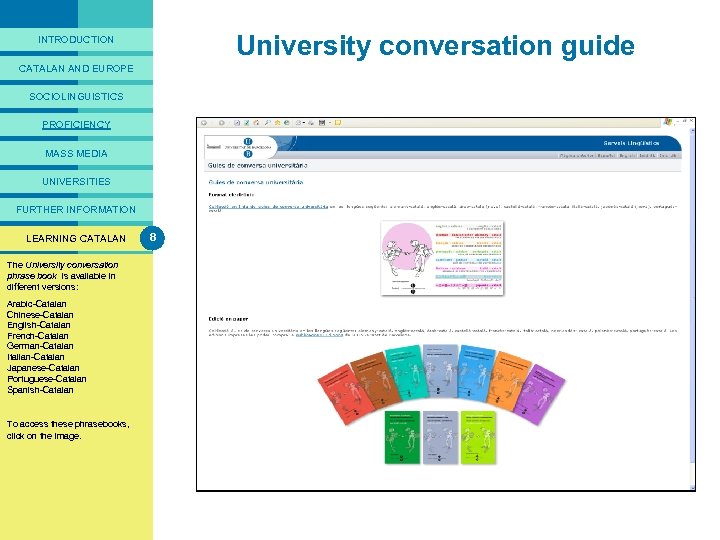Image resolution: width=720 pixels, height=540 pixels.
Task: Click the dark green phrasebook booklet
Action: pos(402,438)
